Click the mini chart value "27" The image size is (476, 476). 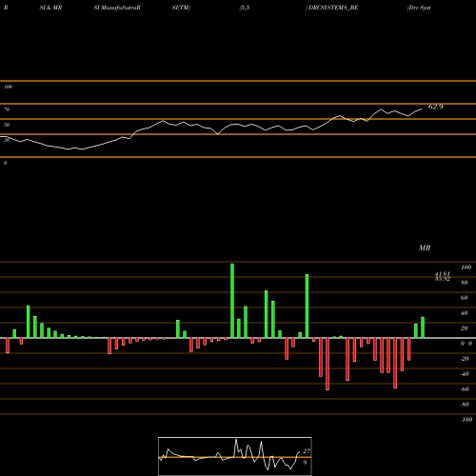coord(307,451)
